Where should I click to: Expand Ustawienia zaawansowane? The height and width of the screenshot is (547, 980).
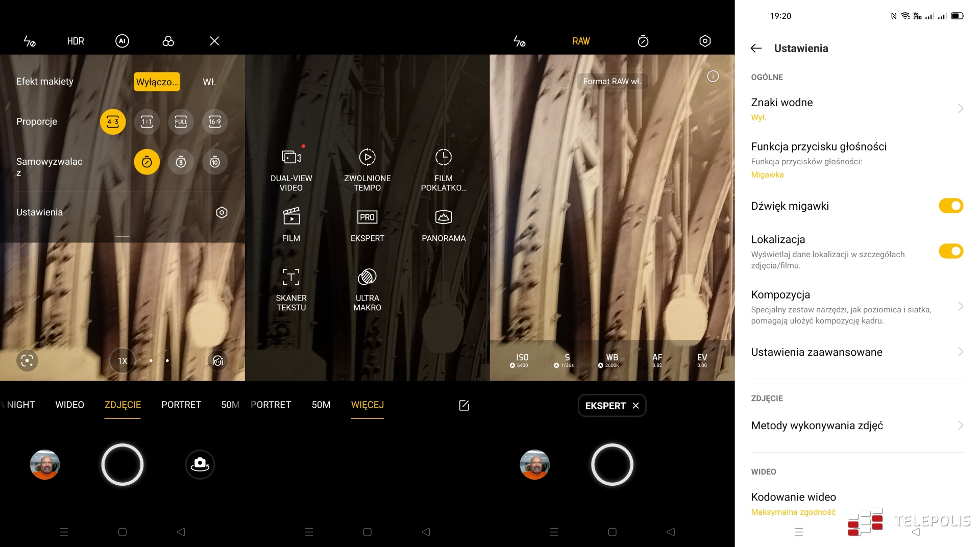coord(960,352)
